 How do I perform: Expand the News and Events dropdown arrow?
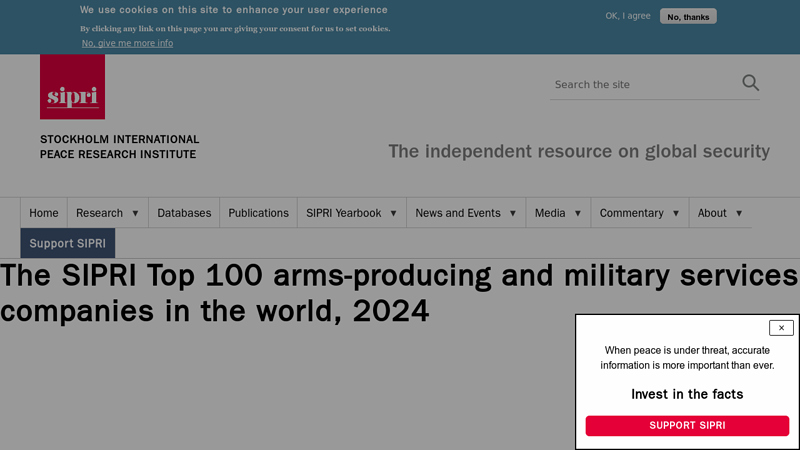tap(513, 213)
